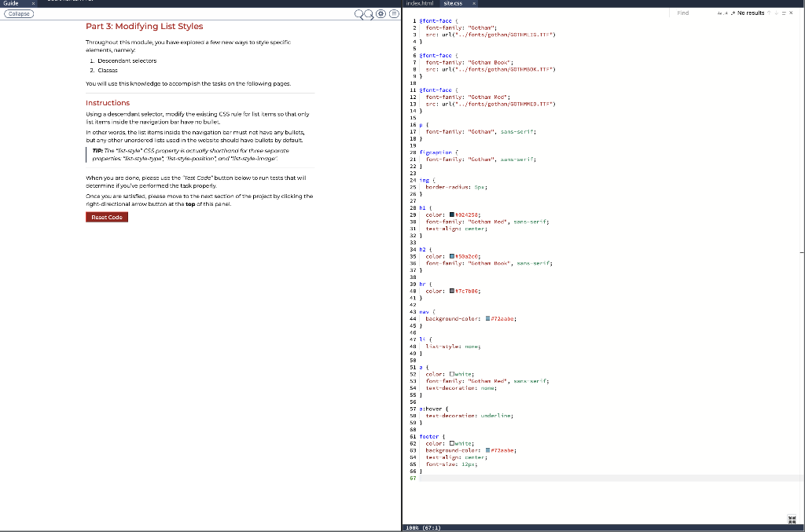Viewport: 805px width, 532px height.
Task: Close the Guide tab with its x
Action: point(33,3)
